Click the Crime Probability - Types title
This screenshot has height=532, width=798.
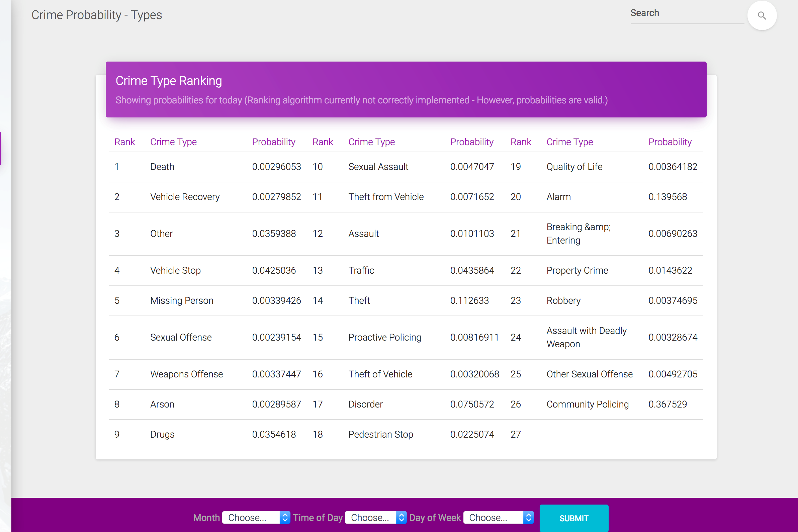97,15
